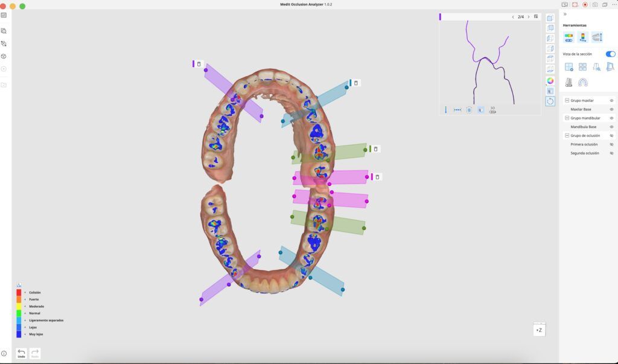The image size is (618, 364).
Task: Select the dental arch curve tool
Action: click(x=582, y=82)
